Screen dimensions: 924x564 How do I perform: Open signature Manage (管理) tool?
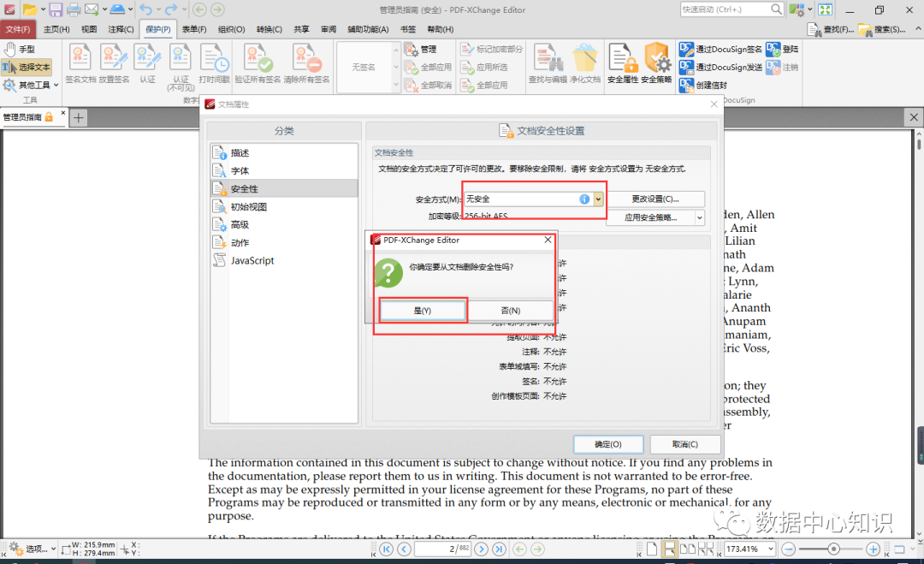[421, 50]
